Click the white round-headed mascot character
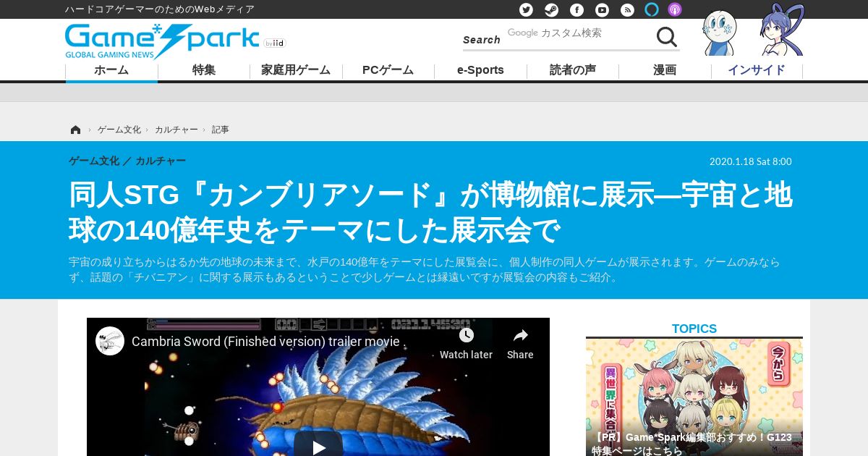 720,33
